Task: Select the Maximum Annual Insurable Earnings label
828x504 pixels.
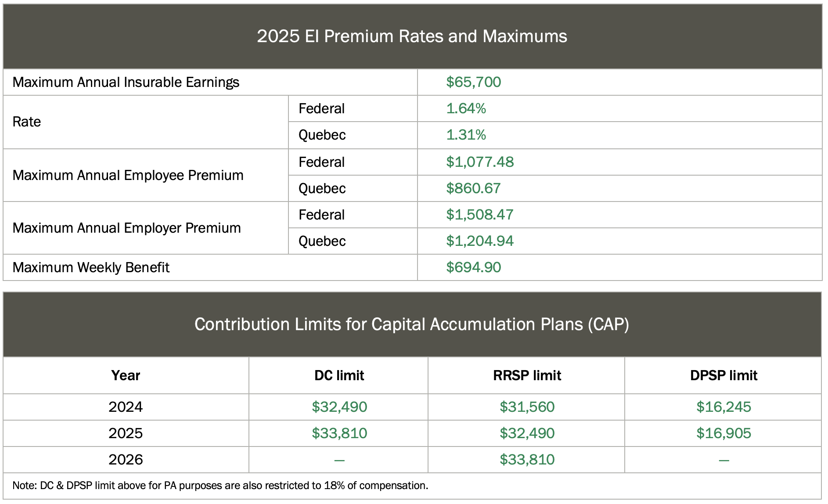Action: 126,83
